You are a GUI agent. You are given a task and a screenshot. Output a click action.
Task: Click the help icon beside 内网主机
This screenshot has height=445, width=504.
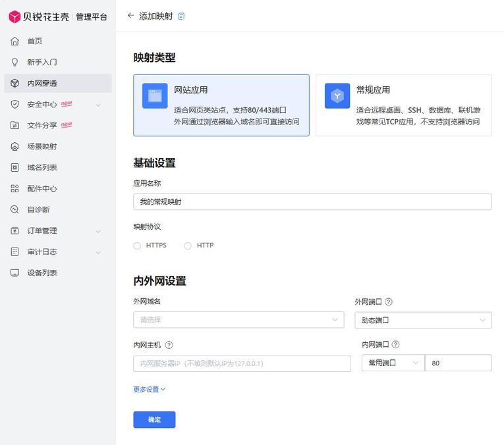[x=169, y=345]
